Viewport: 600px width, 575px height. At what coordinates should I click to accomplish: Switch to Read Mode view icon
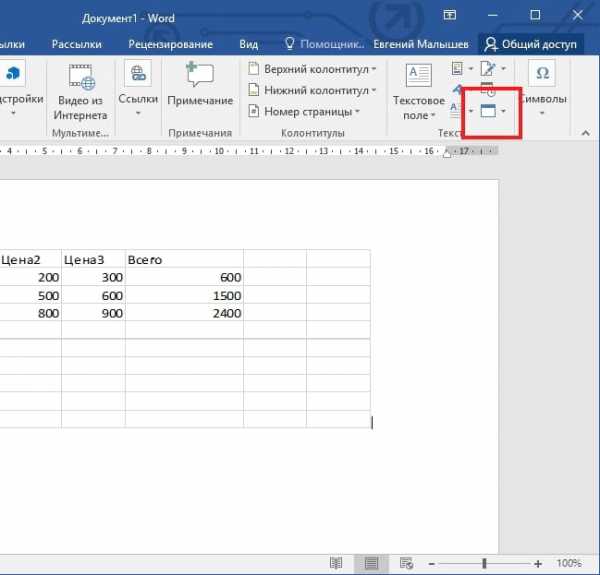pos(336,563)
